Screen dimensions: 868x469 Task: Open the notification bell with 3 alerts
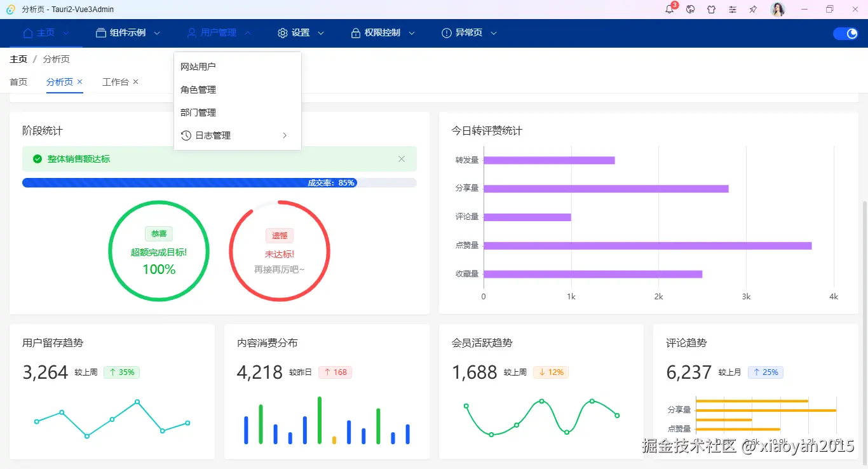click(670, 9)
